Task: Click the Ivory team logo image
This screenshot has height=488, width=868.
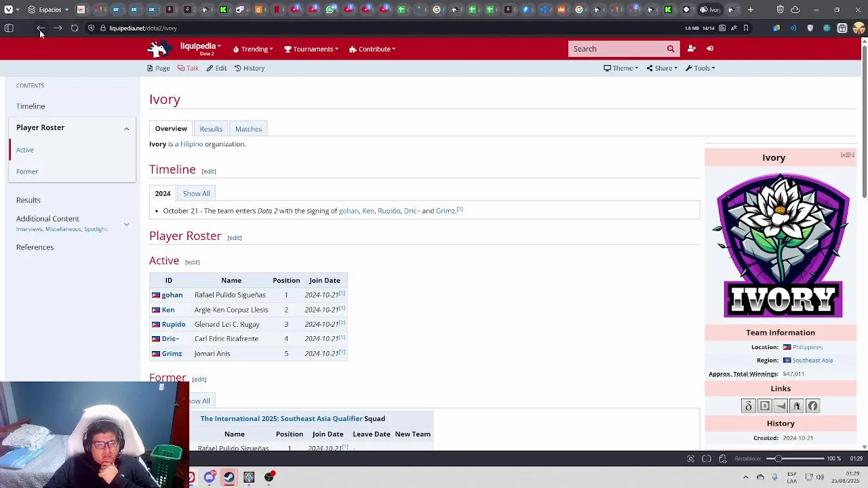Action: pyautogui.click(x=783, y=245)
